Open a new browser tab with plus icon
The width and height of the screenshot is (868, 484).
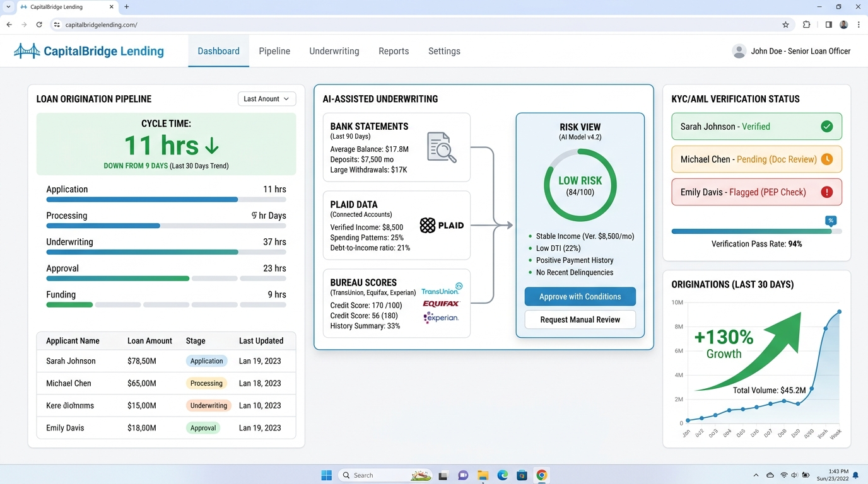(x=126, y=7)
